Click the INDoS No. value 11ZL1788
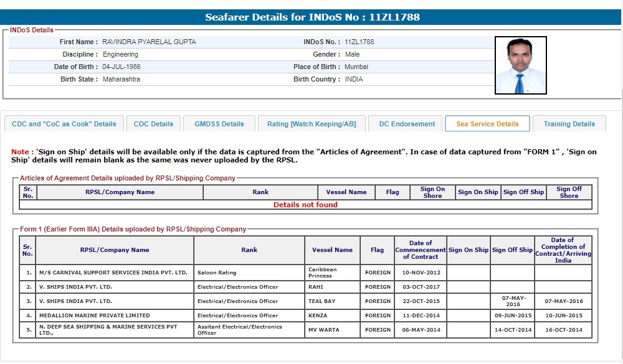This screenshot has width=623, height=364. click(x=359, y=42)
